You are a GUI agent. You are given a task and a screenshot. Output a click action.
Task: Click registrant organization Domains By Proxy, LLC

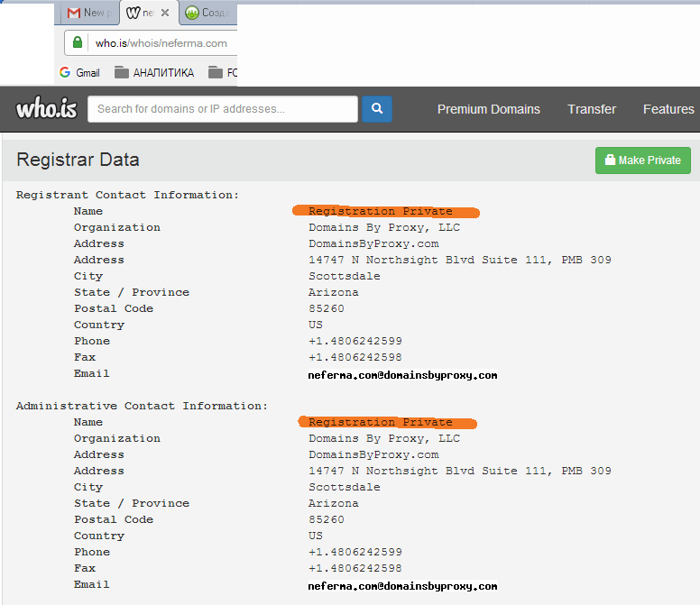tap(384, 227)
